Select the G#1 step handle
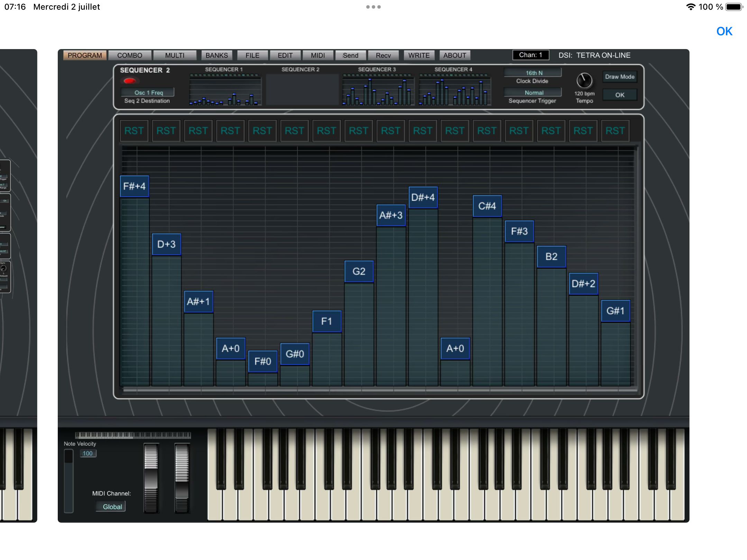 [616, 311]
